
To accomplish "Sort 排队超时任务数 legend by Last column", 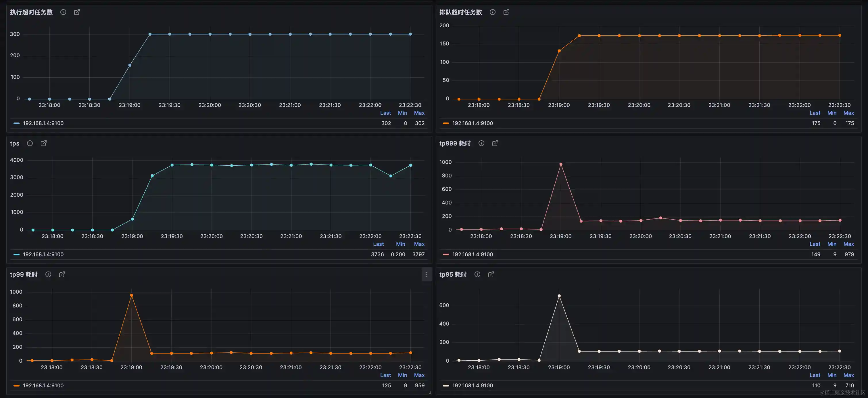I will (x=815, y=113).
